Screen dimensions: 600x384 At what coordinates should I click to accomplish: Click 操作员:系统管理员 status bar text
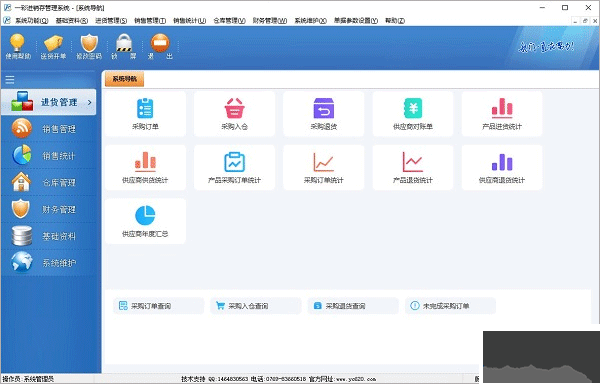tap(28, 379)
